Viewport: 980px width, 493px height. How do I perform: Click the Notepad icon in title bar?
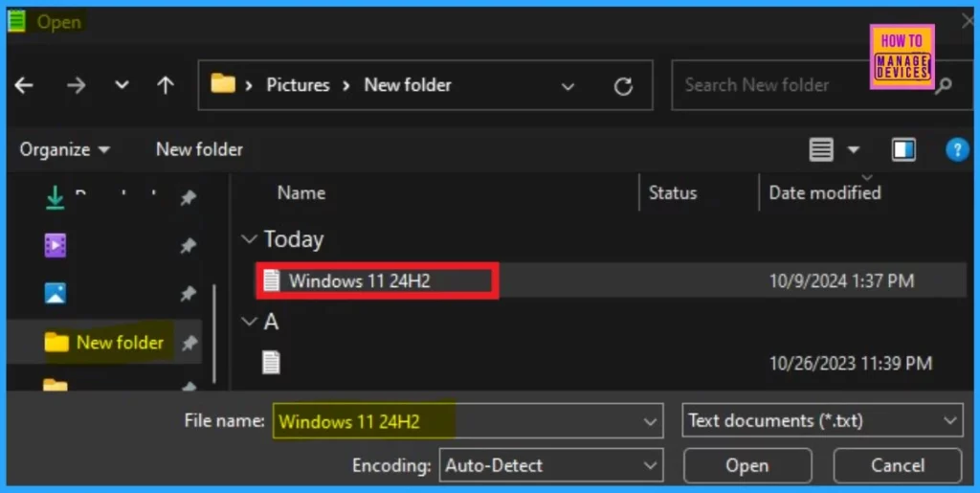coord(17,21)
